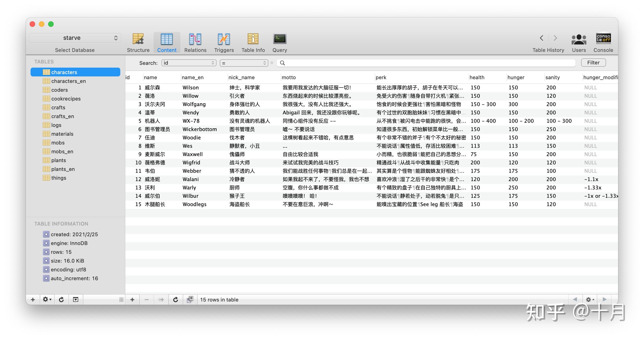Refresh the tables list
The height and width of the screenshot is (339, 644).
click(61, 299)
